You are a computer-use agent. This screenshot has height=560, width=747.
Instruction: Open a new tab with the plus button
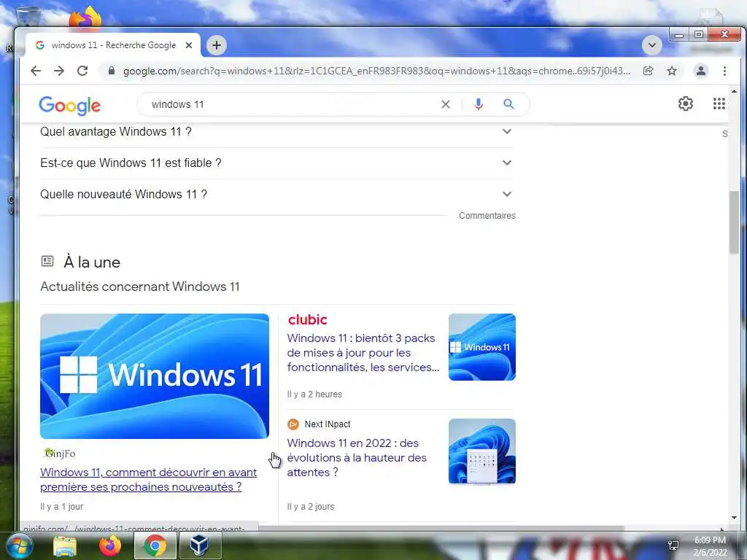pyautogui.click(x=217, y=45)
